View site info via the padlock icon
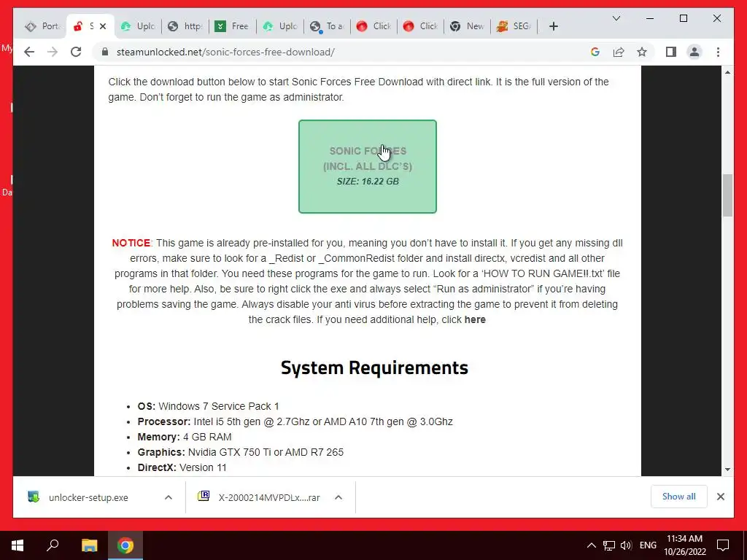 [105, 52]
